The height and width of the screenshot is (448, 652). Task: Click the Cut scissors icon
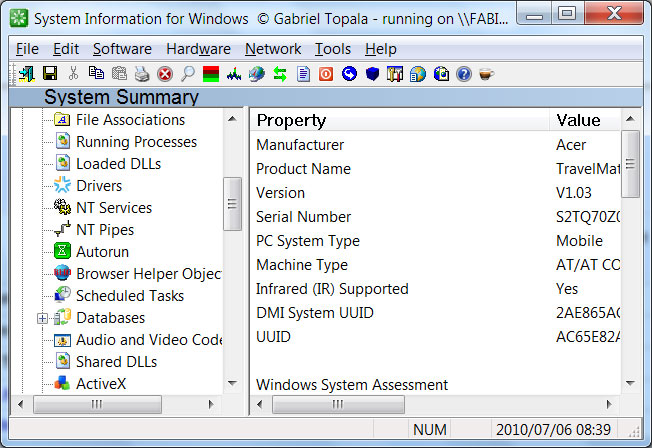(x=73, y=74)
